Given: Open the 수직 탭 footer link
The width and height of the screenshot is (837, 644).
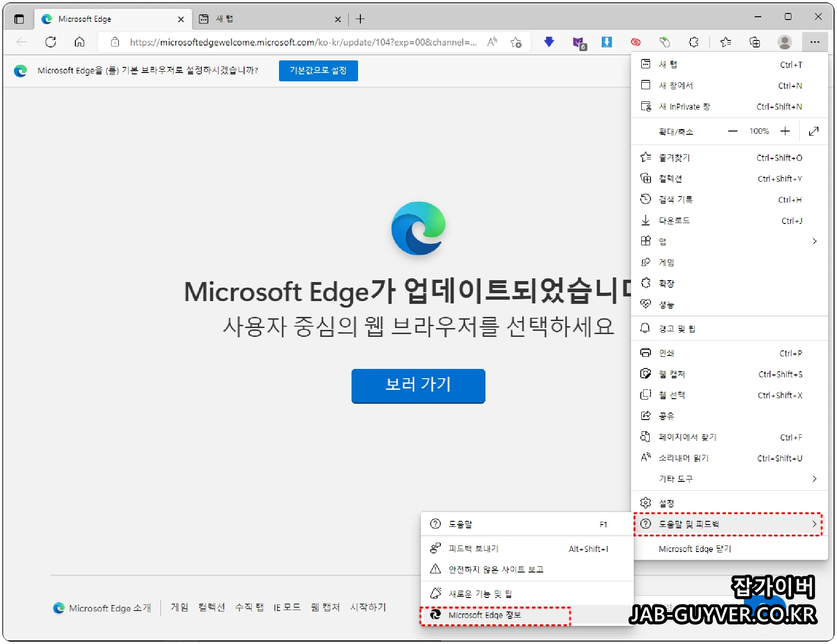Looking at the screenshot, I should [249, 607].
